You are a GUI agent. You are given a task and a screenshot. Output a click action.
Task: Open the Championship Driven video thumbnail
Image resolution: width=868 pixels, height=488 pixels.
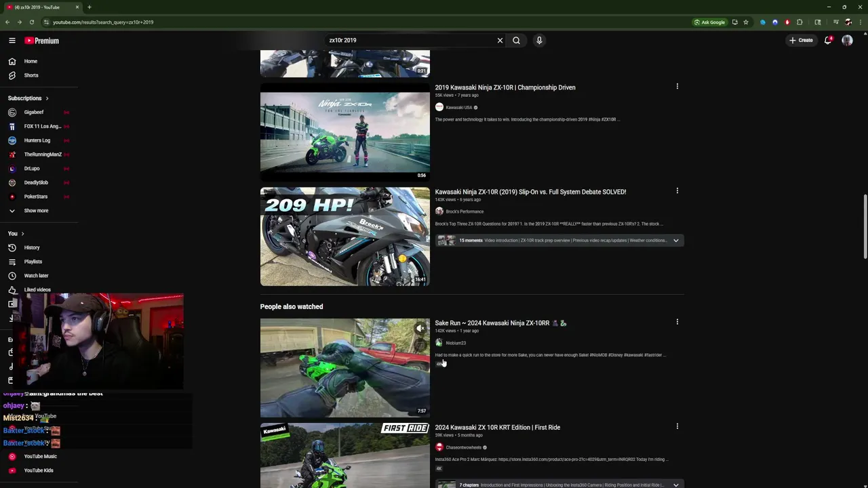344,133
